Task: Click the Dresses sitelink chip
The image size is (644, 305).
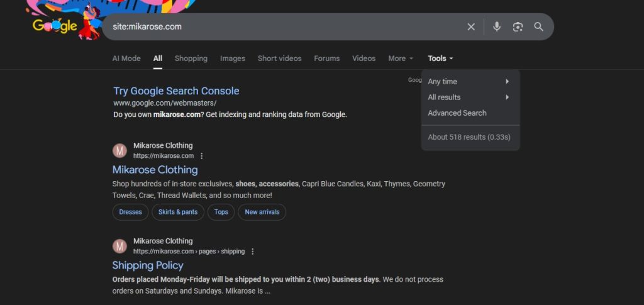Action: click(130, 212)
